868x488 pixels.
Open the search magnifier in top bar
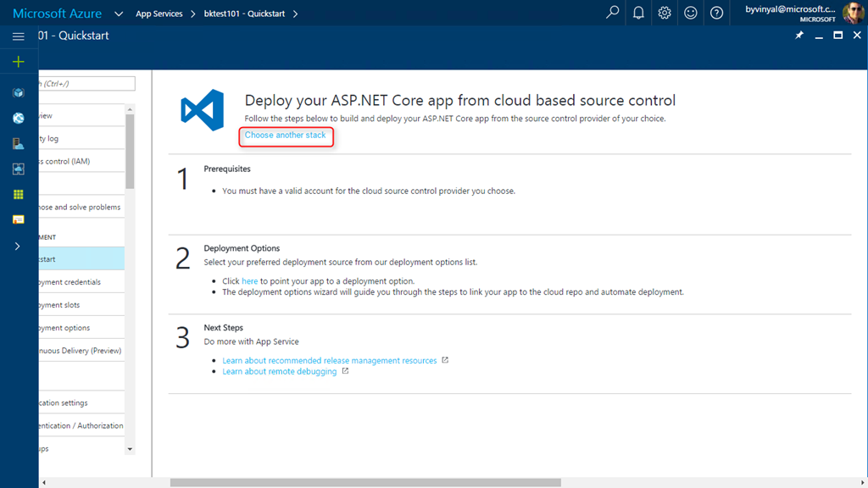coord(612,13)
